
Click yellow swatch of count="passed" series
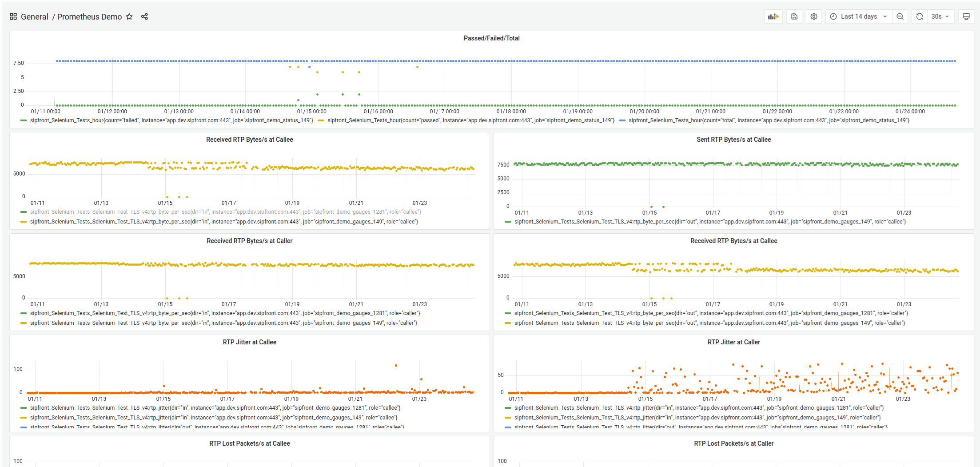[x=321, y=120]
